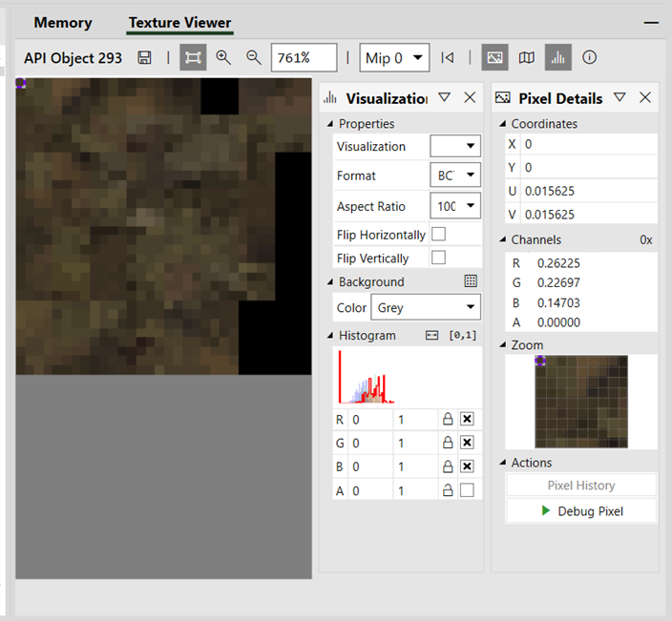672x621 pixels.
Task: Click the background grid pattern icon
Action: pyautogui.click(x=471, y=281)
